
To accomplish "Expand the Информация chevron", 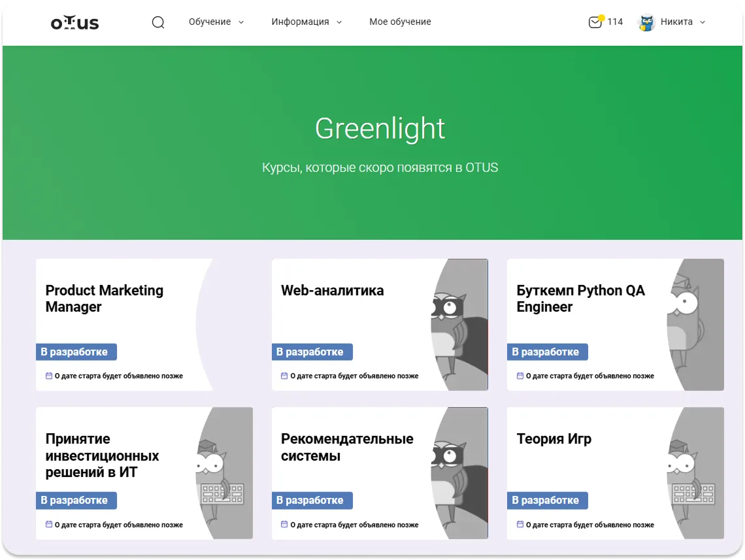I will point(339,22).
